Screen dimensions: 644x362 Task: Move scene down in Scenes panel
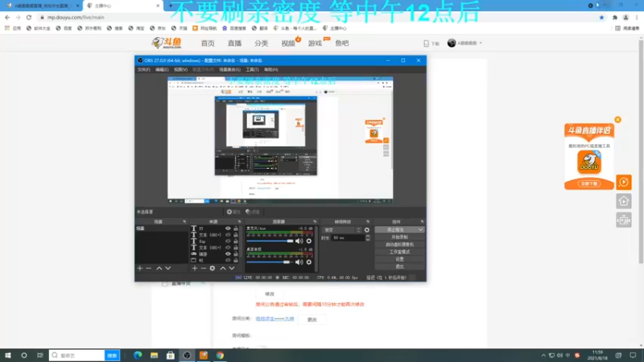168,268
